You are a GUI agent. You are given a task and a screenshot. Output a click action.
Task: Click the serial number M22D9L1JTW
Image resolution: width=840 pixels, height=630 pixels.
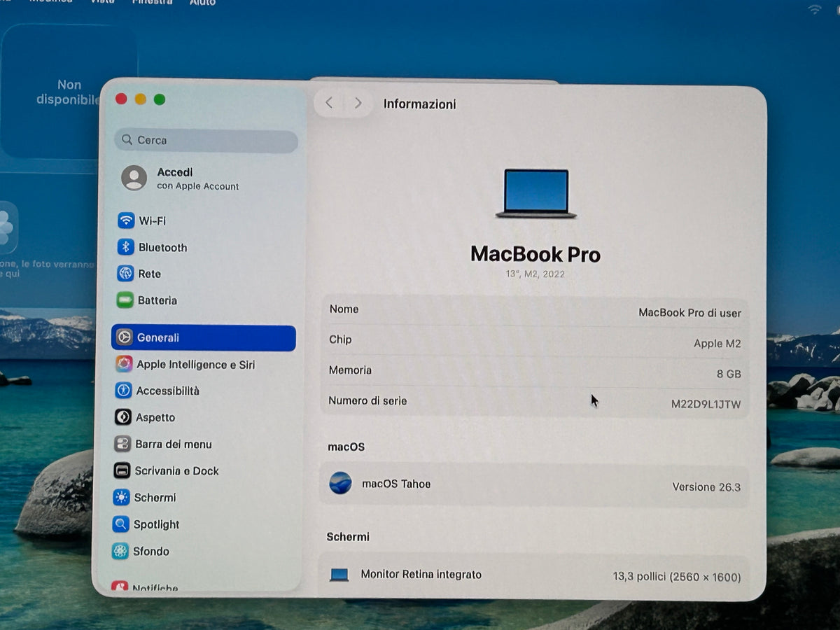[x=706, y=405]
